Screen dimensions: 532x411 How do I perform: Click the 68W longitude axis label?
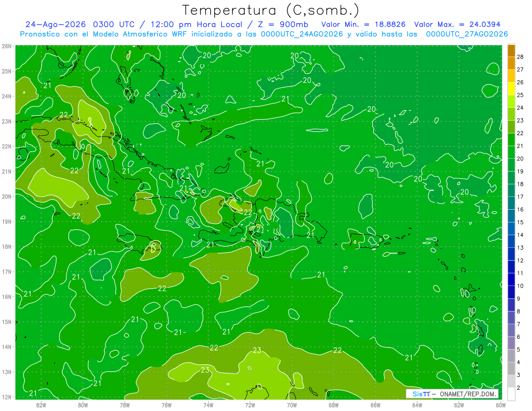(334, 405)
